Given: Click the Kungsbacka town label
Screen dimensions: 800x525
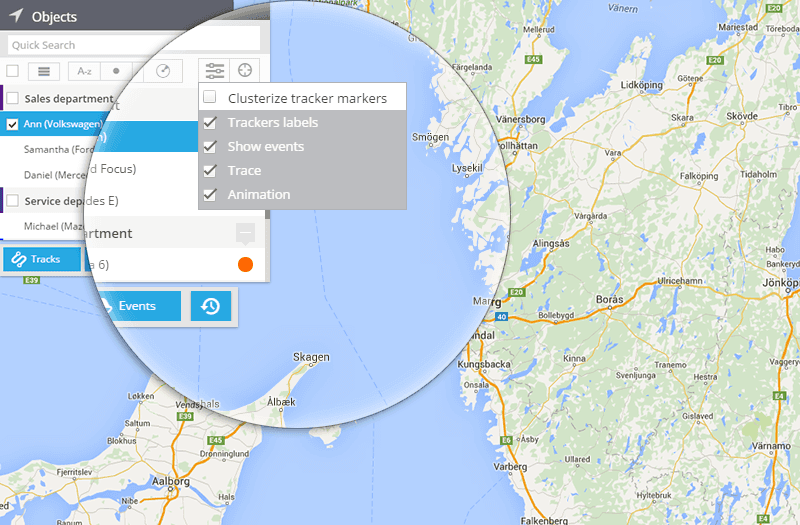Looking at the screenshot, I should coord(484,364).
